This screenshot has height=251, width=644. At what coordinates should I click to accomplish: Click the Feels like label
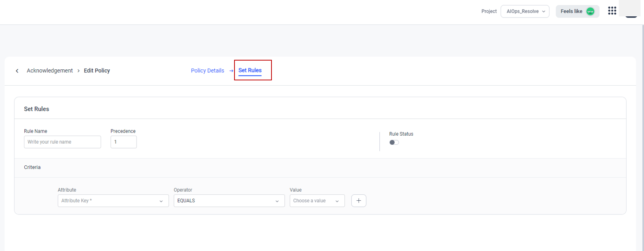click(571, 11)
